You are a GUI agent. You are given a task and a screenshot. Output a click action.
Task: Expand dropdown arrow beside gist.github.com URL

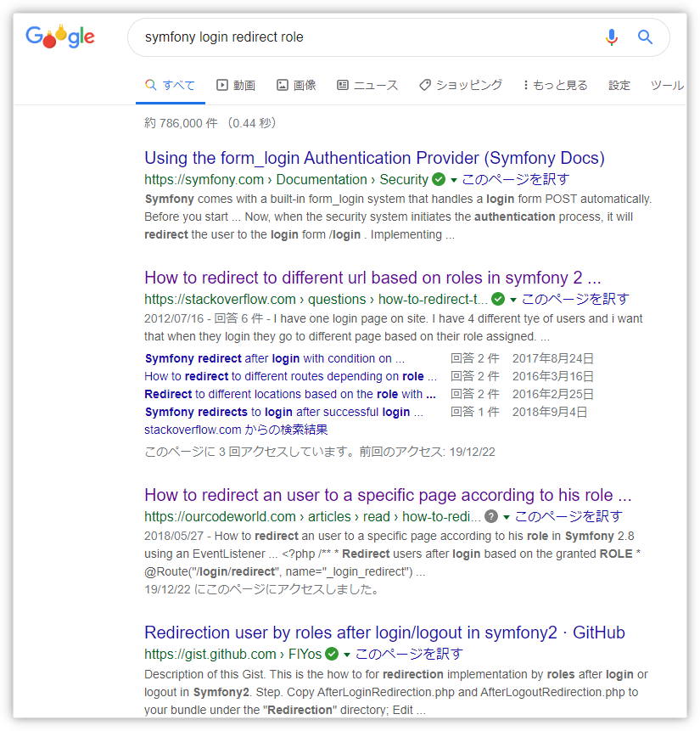(x=346, y=655)
